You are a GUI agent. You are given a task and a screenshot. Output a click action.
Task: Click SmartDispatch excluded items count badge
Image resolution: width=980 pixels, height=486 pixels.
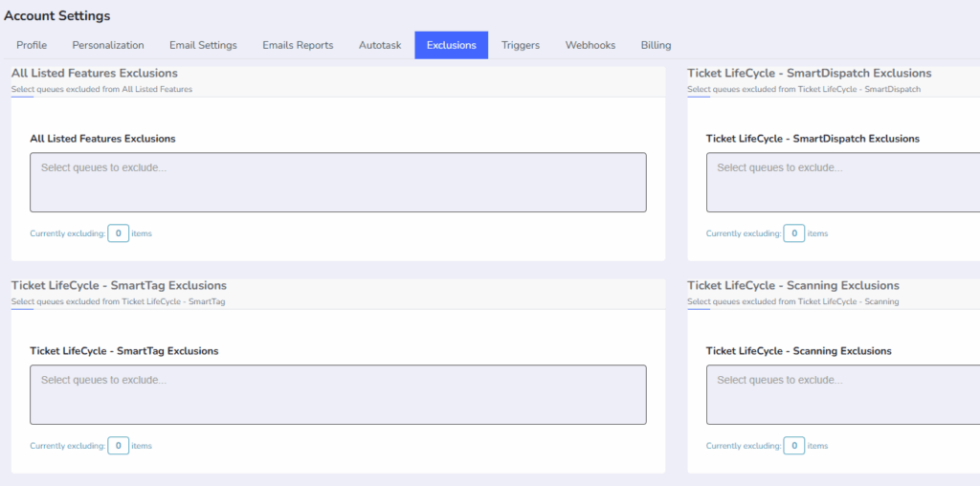click(794, 233)
